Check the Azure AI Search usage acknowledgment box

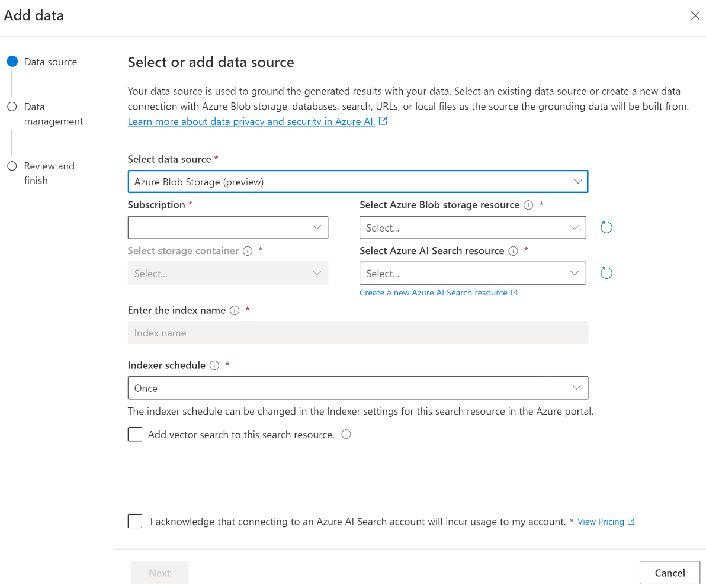[x=135, y=521]
